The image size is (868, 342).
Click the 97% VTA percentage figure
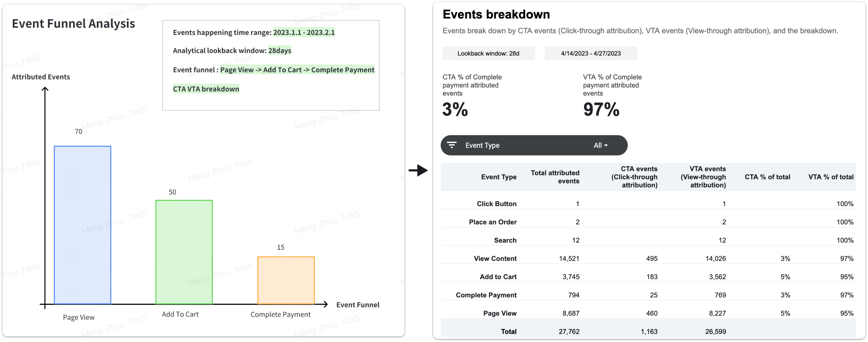pos(601,110)
